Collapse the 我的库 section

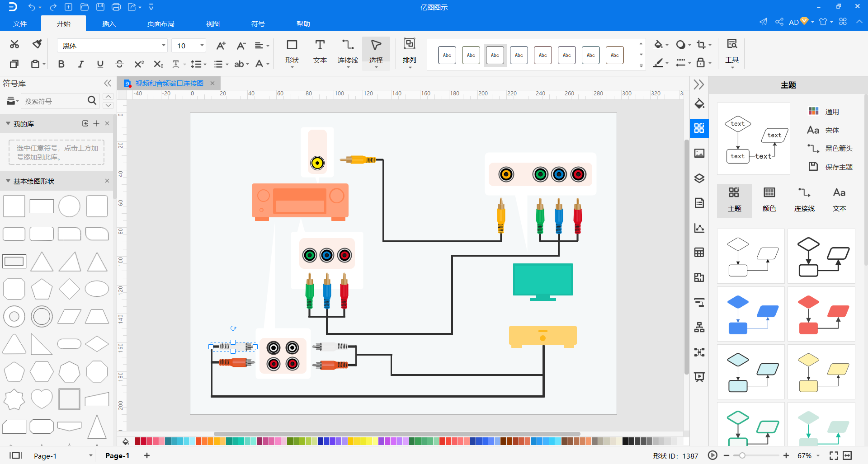8,123
